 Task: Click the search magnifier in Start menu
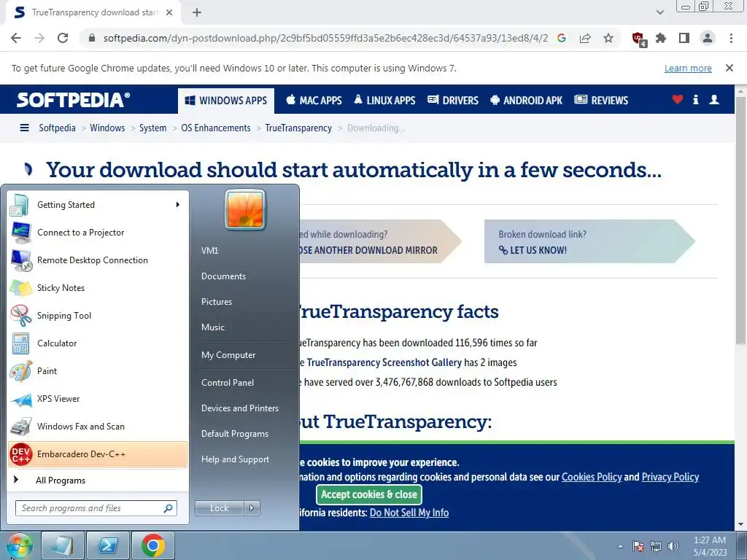[x=169, y=508]
